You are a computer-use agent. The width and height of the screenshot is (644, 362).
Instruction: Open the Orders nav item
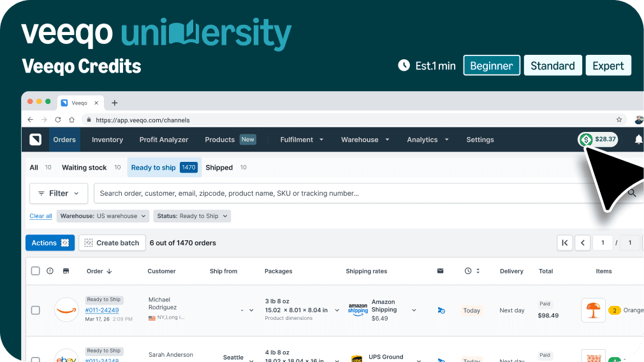[x=64, y=140]
